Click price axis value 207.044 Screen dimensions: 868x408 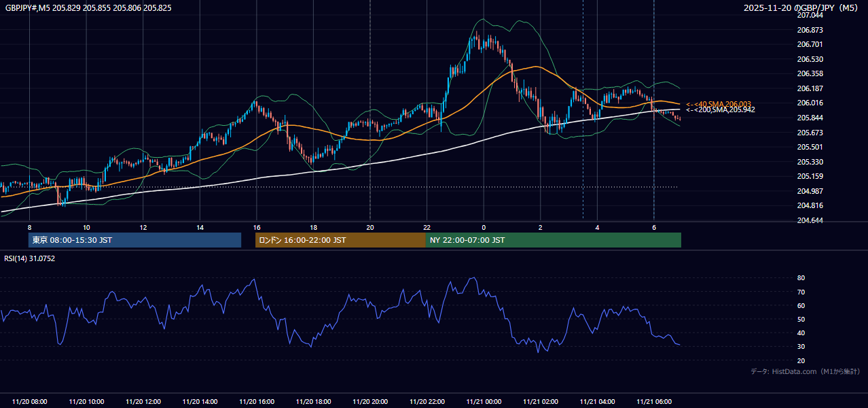point(810,15)
